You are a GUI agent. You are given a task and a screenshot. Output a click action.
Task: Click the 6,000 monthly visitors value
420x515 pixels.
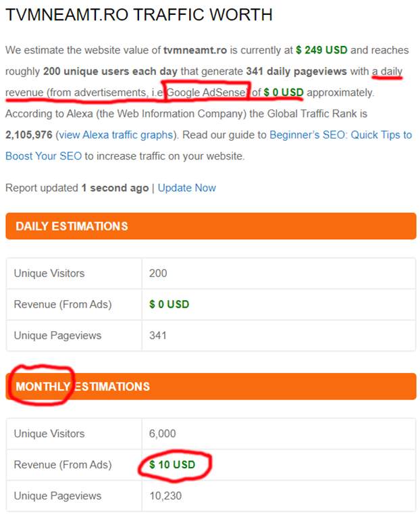(x=163, y=433)
